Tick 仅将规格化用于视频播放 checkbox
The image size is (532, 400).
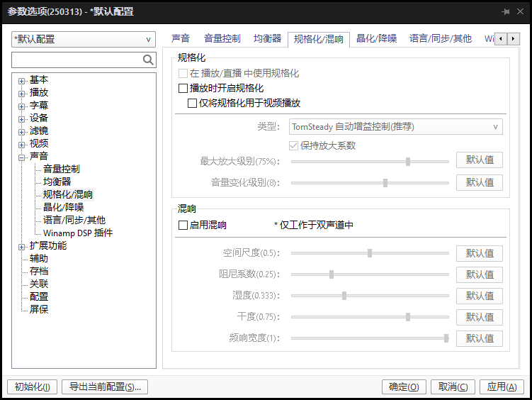click(x=193, y=104)
